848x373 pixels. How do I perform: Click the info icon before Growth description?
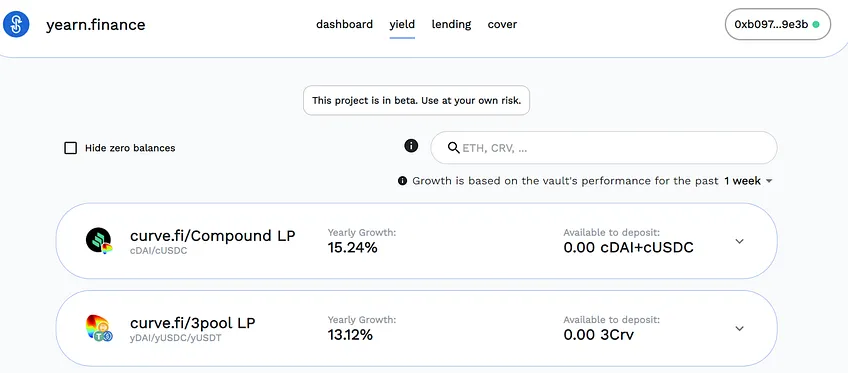point(402,181)
